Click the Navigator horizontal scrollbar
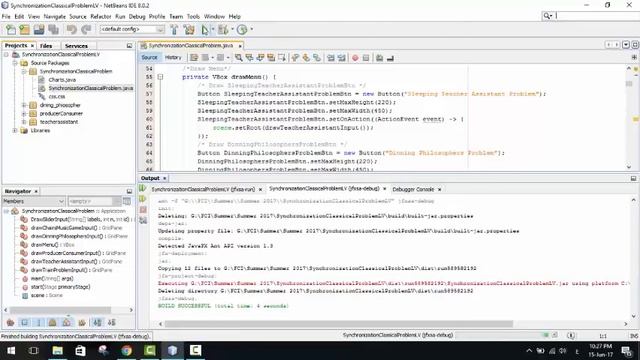640x360 pixels. click(x=60, y=310)
